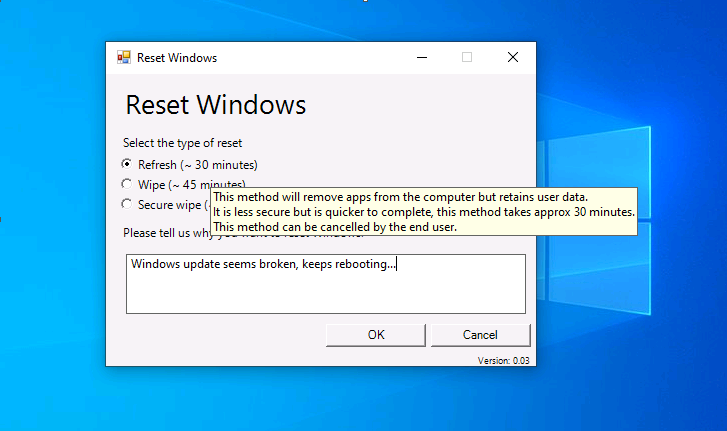Choose the Secure wipe radio button
Screen dimensions: 727x431
(127, 204)
